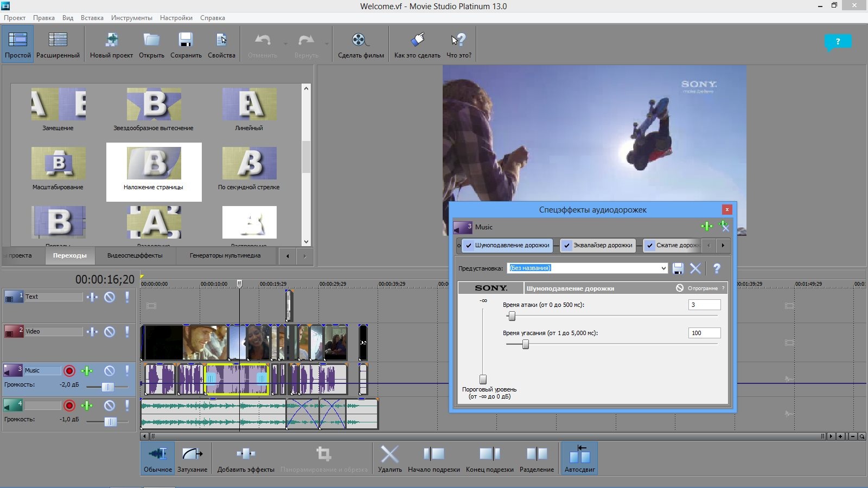Expand the Предустановка preset dropdown

pos(663,268)
